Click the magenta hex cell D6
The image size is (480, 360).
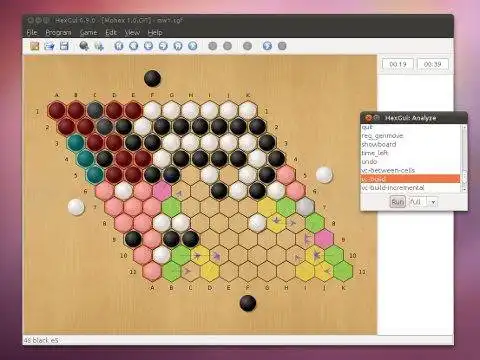[x=162, y=191]
